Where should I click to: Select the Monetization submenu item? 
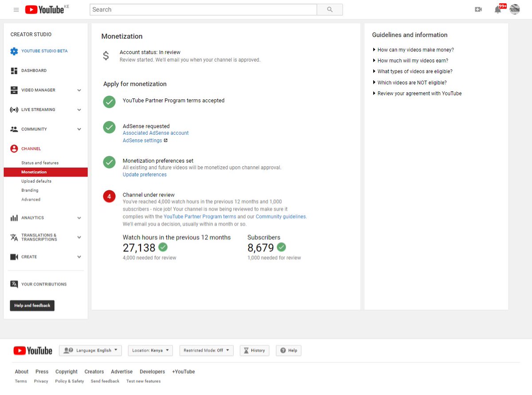(46, 172)
